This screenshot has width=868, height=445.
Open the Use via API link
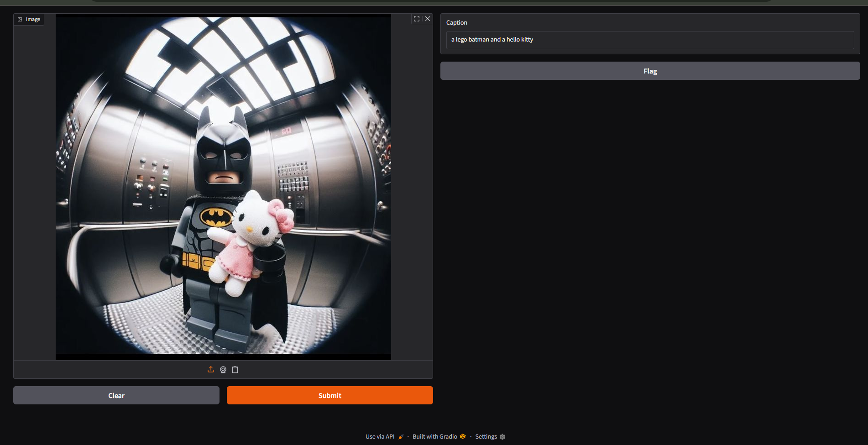(x=385, y=436)
